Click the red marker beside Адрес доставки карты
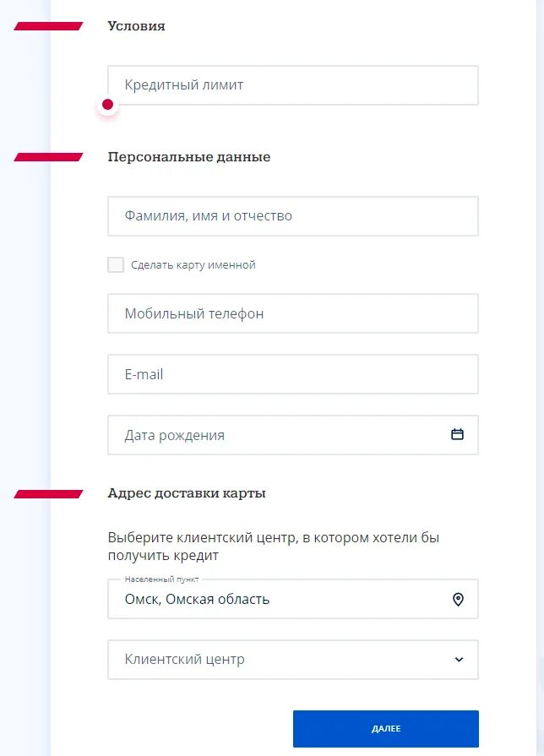544x756 pixels. pyautogui.click(x=48, y=493)
